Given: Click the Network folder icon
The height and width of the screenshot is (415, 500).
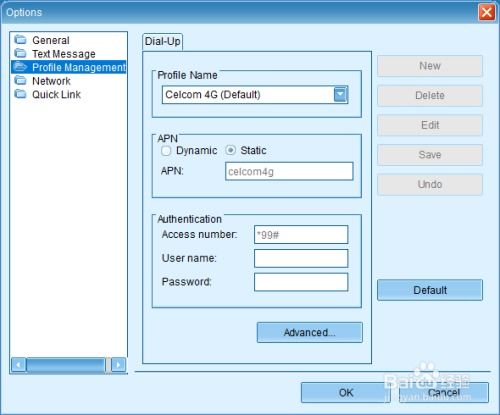Looking at the screenshot, I should (x=20, y=80).
